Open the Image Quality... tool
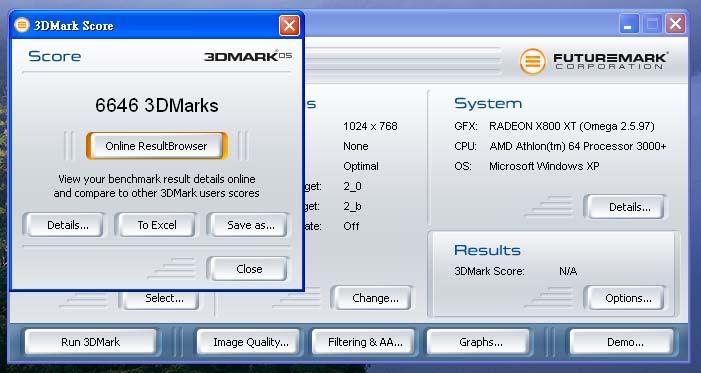The image size is (701, 373). coord(251,342)
